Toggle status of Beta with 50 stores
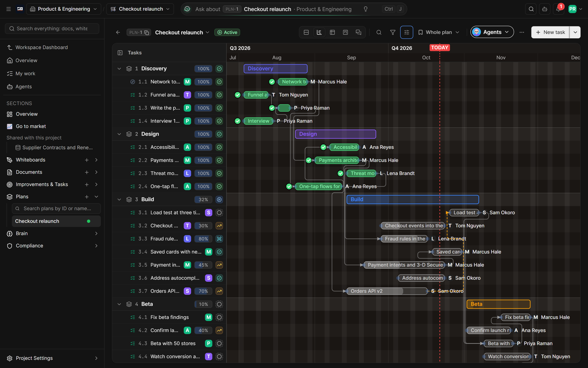The image size is (588, 368). [219, 343]
